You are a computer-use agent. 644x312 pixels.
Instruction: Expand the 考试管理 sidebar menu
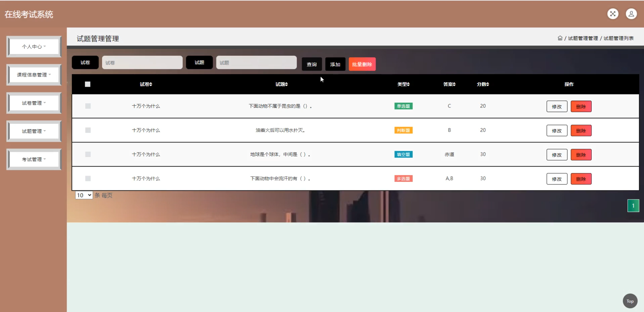34,159
